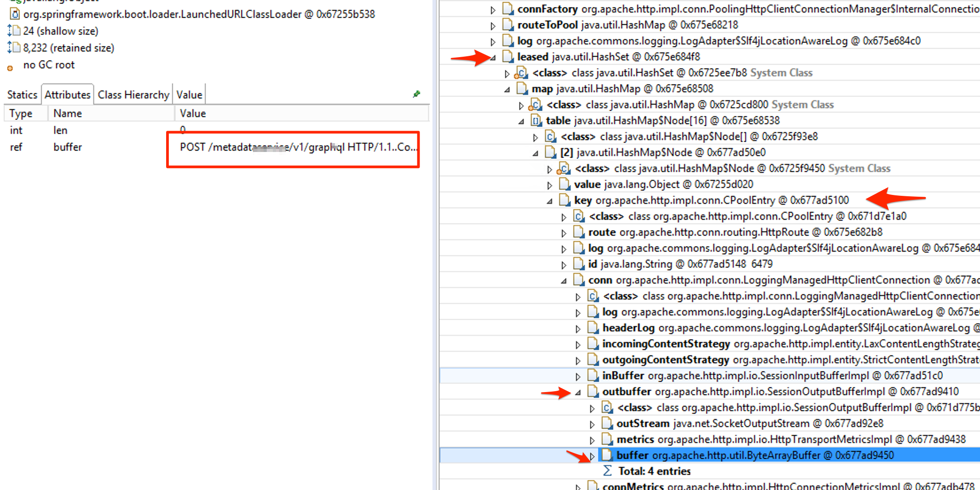Click the HashMap$Node[] class icon
The width and height of the screenshot is (980, 490).
pos(550,136)
